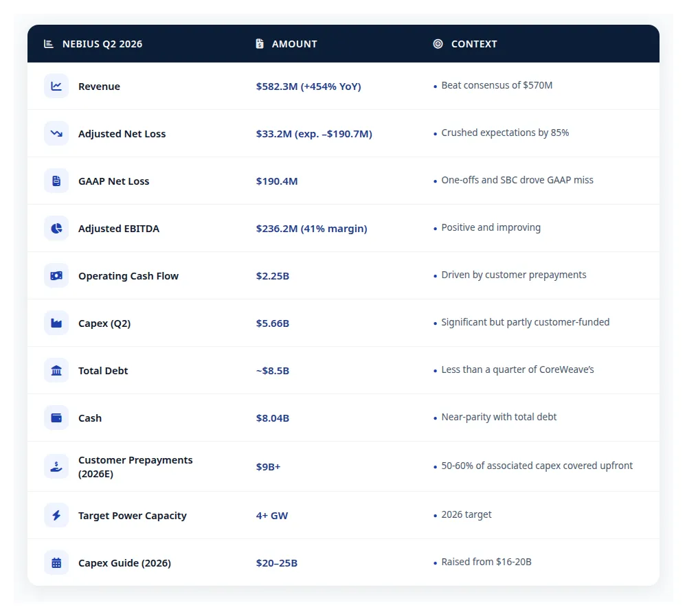The image size is (687, 616).
Task: Click the pie chart icon for Adjusted EBITDA
Action: (56, 228)
